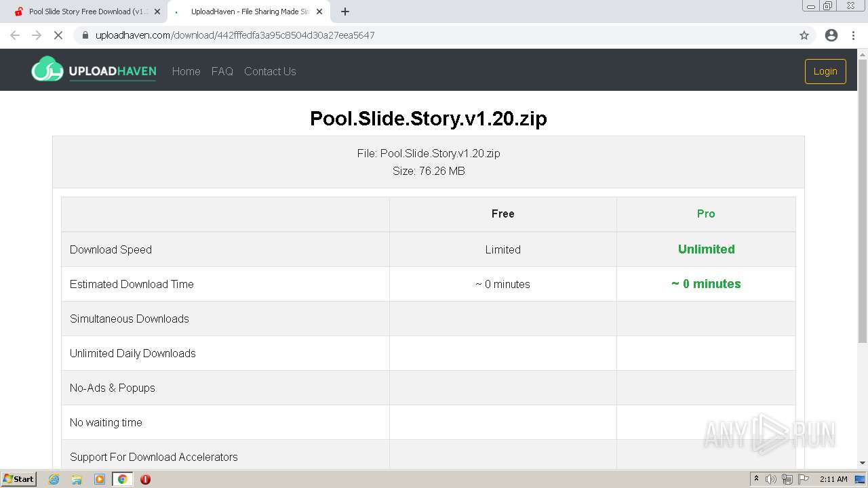
Task: Stop the page from loading
Action: 58,35
